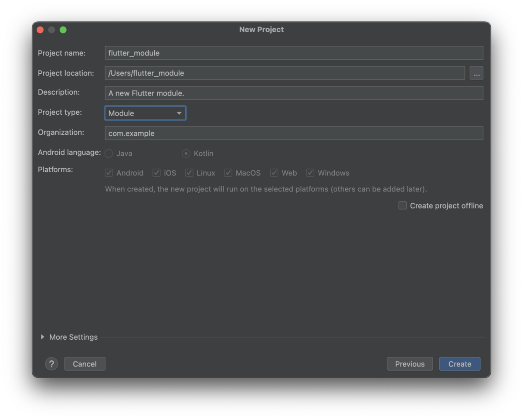
Task: Focus the Project name field
Action: click(294, 53)
